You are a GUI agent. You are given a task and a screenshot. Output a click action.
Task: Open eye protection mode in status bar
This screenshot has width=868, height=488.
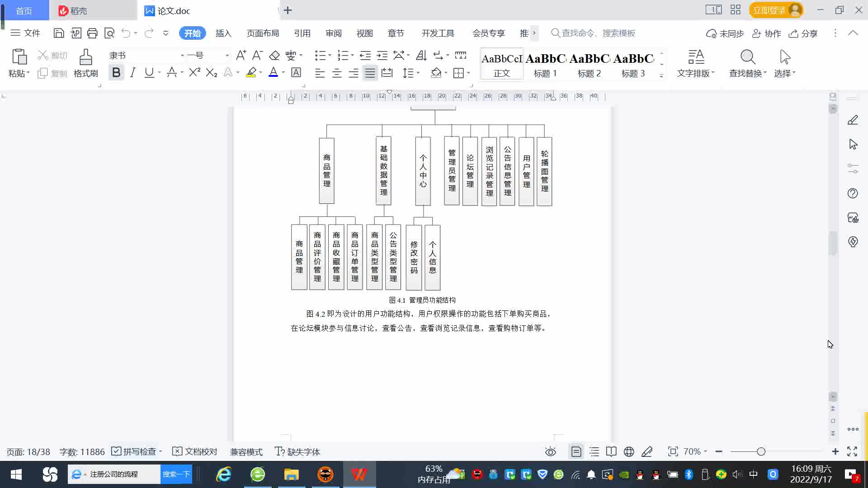(550, 452)
